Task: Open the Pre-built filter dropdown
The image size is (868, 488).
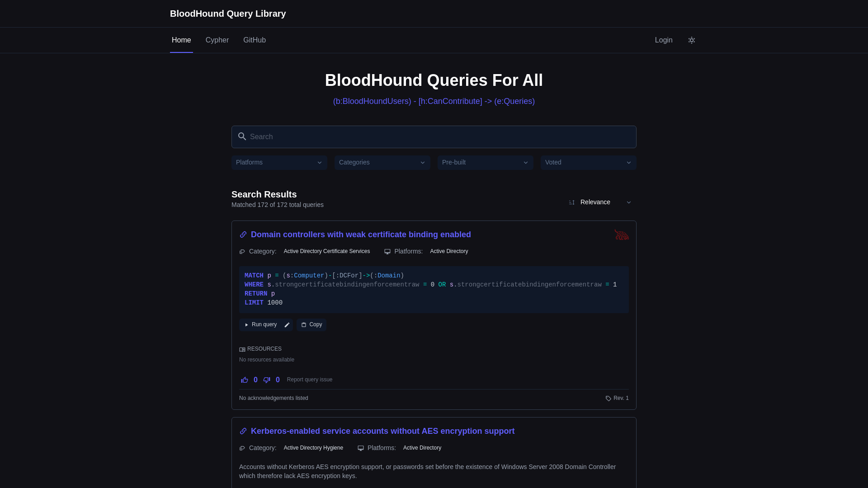Action: [486, 163]
